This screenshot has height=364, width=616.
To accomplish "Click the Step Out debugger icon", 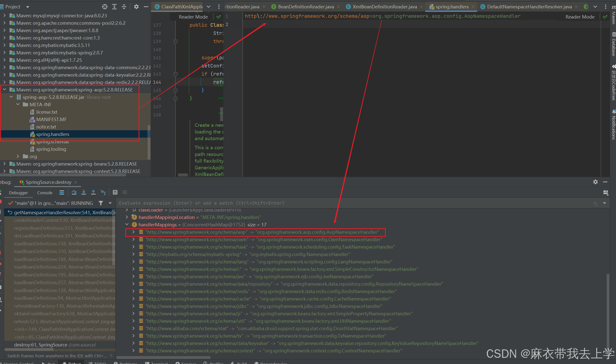I will coord(93,192).
